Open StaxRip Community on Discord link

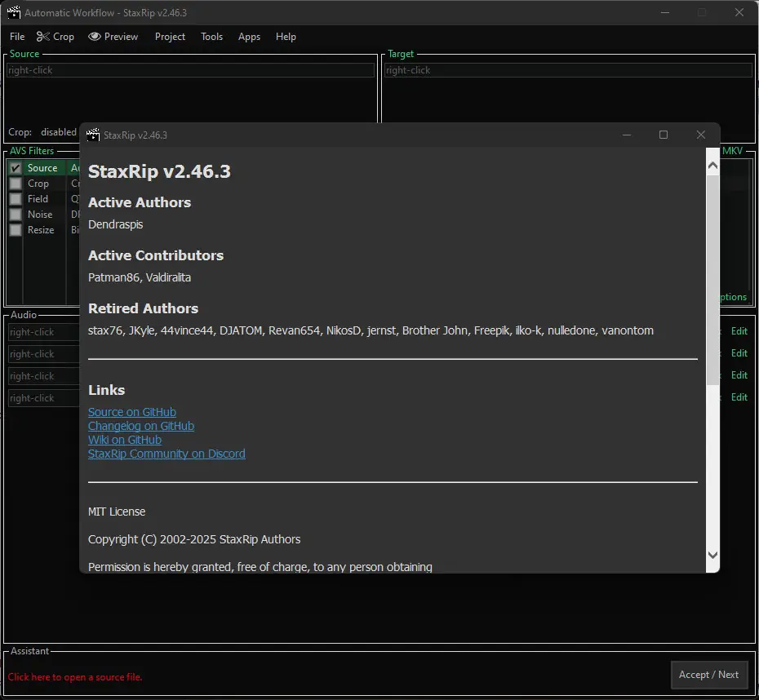click(x=166, y=454)
